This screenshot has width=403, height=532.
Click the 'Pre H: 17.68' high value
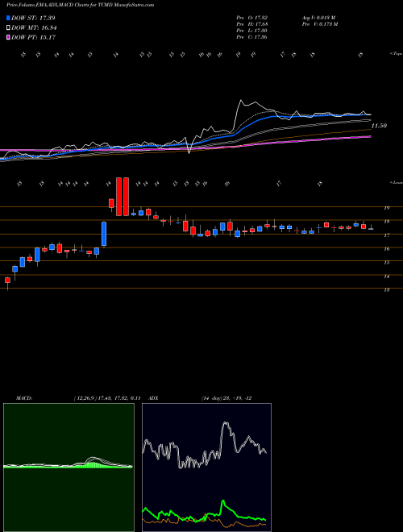252,24
